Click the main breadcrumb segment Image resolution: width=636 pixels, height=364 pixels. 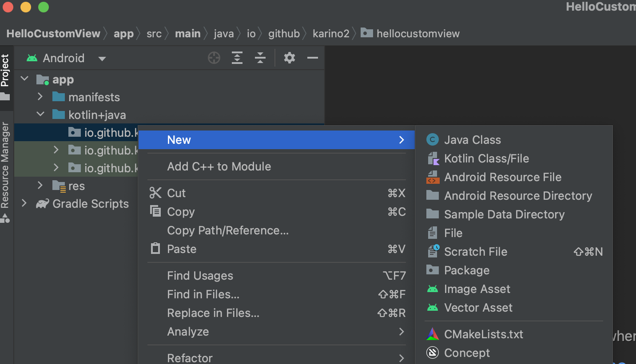(188, 34)
